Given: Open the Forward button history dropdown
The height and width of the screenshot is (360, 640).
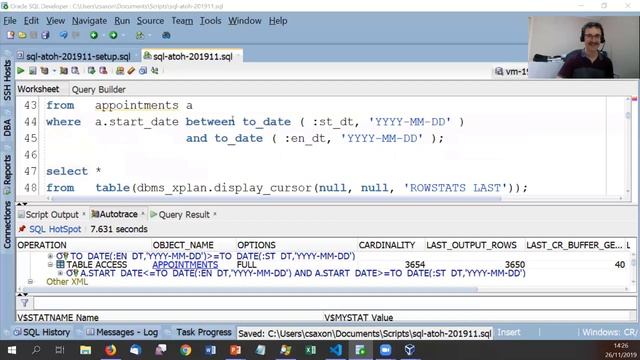Looking at the screenshot, I should [x=123, y=36].
